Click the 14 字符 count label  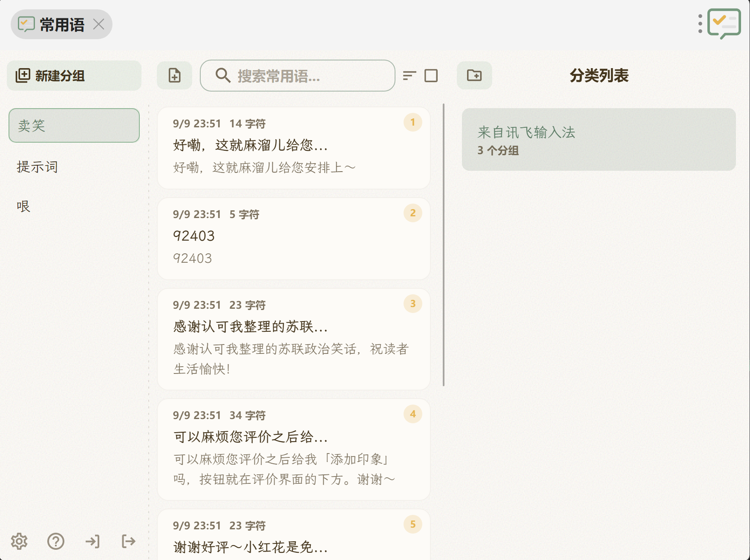point(247,123)
